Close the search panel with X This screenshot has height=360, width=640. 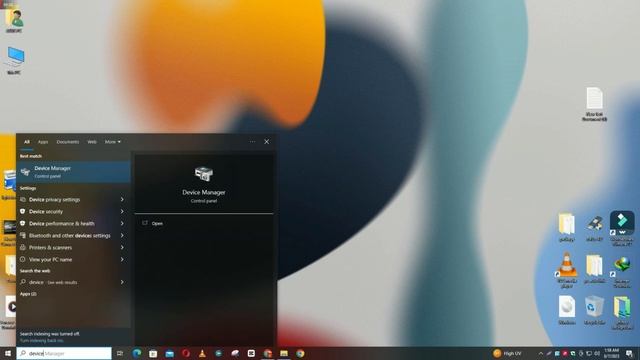click(267, 142)
